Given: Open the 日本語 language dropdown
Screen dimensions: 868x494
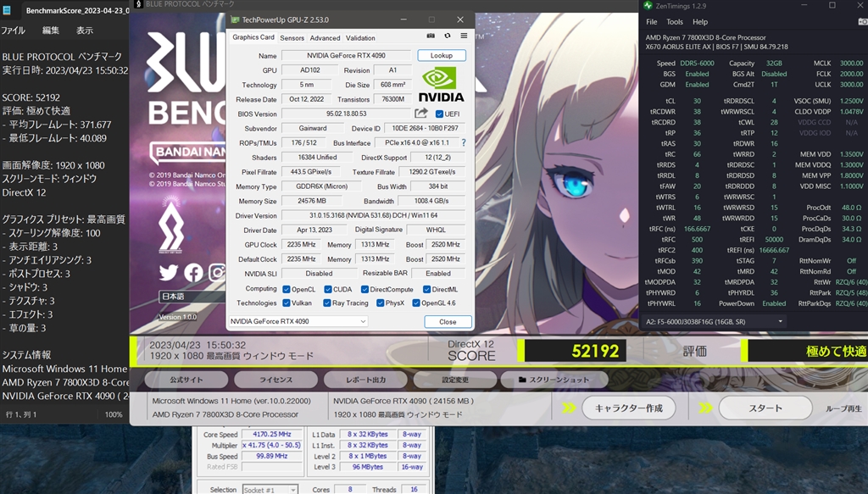Looking at the screenshot, I should (192, 297).
